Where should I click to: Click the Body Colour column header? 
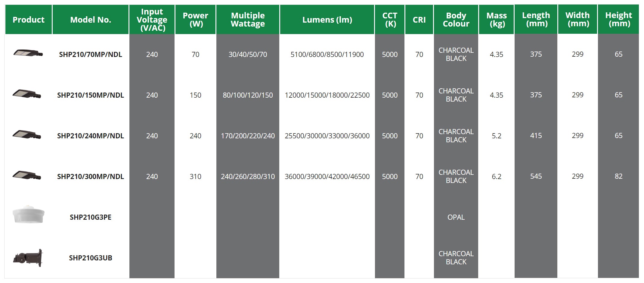coord(456,20)
